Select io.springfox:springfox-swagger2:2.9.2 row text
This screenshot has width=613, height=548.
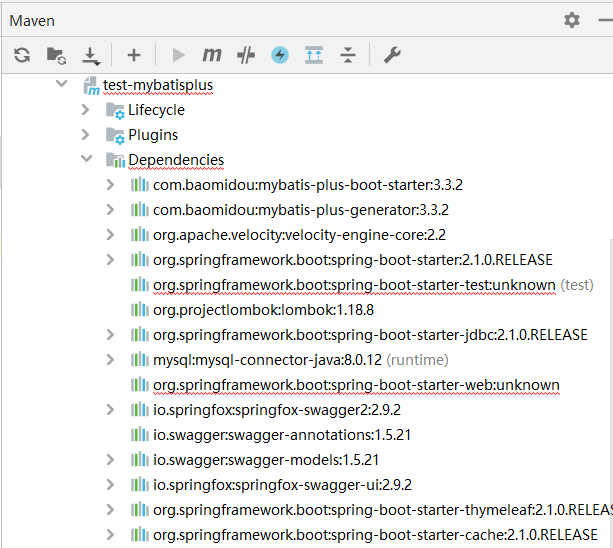coord(277,410)
